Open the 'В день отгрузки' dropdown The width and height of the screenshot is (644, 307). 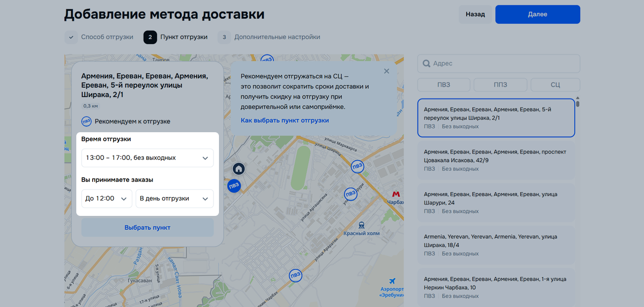(x=174, y=199)
